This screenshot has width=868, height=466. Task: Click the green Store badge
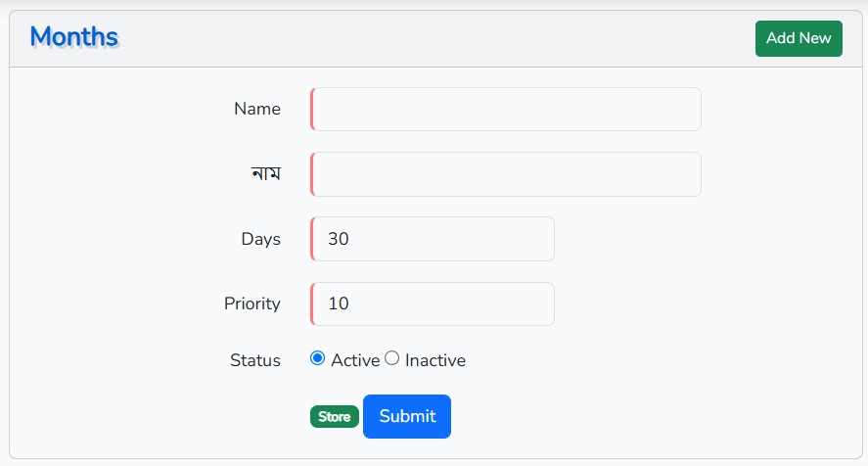tap(335, 417)
